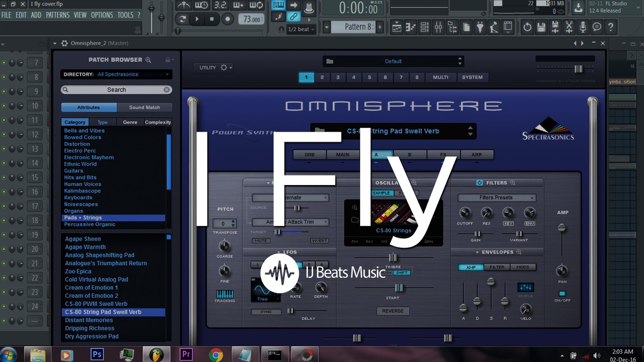Toggle the filter ENV button
Viewport: 644px width, 362px height.
click(x=530, y=223)
